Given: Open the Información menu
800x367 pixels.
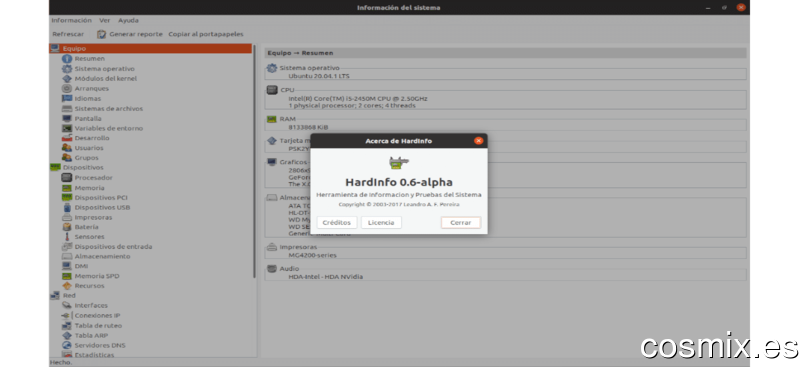Looking at the screenshot, I should pyautogui.click(x=71, y=20).
